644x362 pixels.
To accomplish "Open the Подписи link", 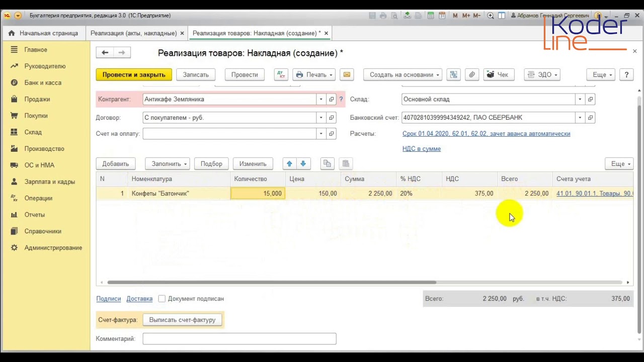I will pyautogui.click(x=109, y=299).
